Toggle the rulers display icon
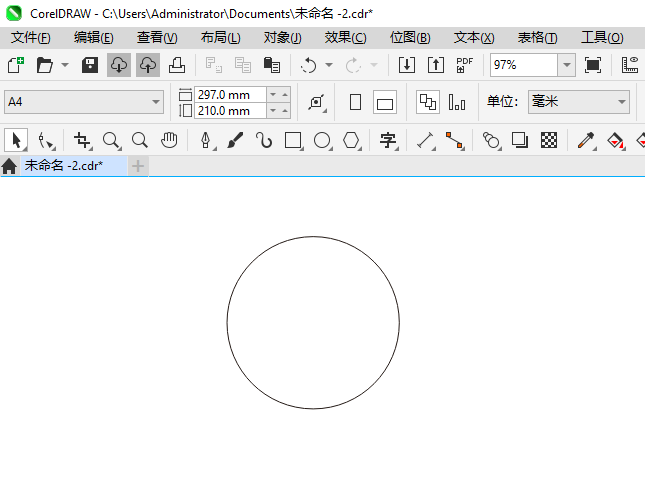The image size is (645, 503). 630,65
